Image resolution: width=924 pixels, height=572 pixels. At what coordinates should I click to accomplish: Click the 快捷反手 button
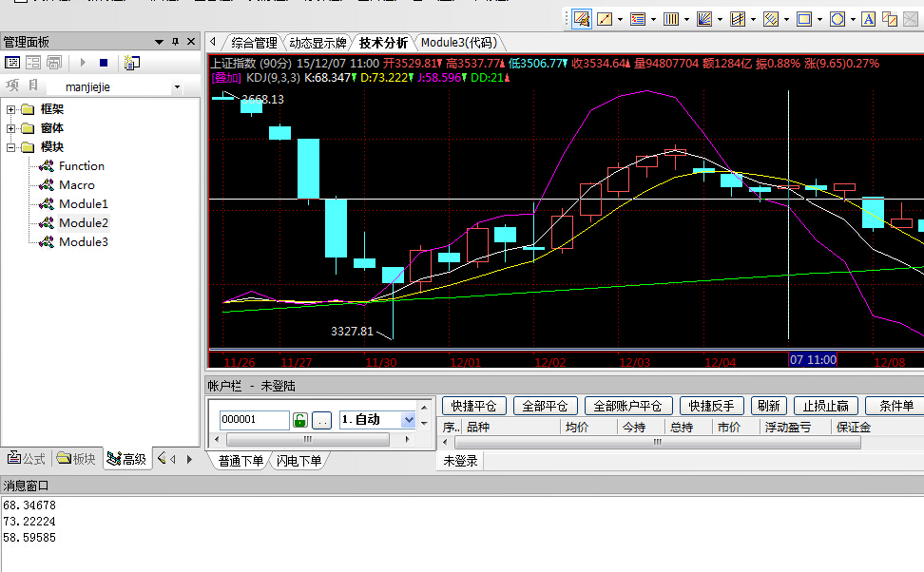(712, 406)
